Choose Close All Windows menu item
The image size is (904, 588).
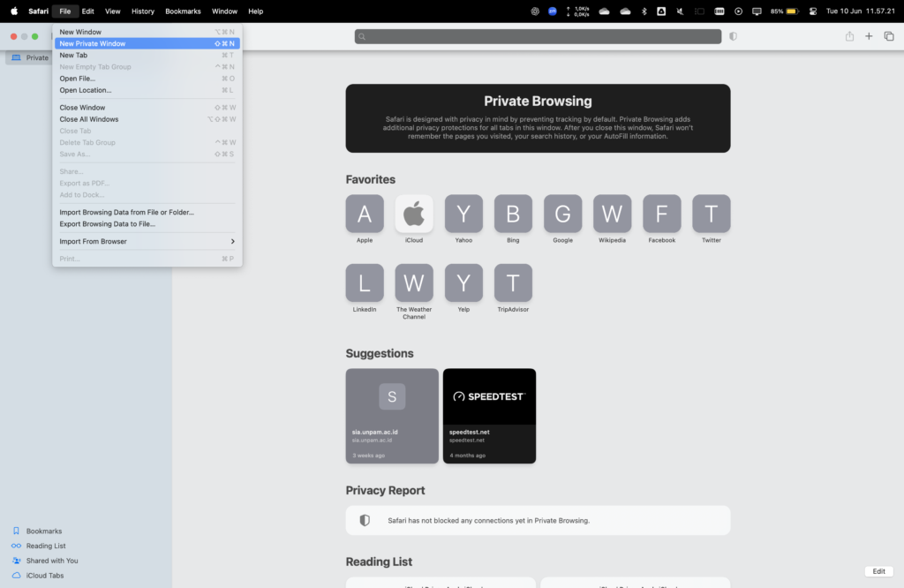[147, 119]
